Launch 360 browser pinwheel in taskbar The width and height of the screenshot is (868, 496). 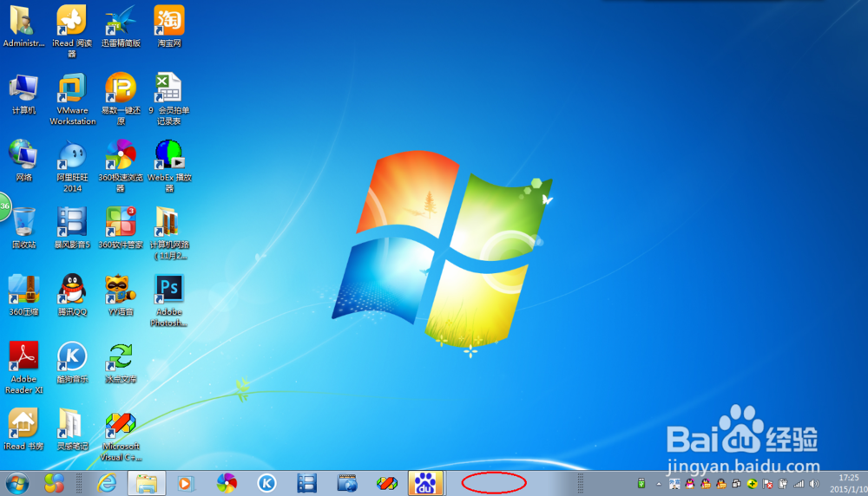(x=227, y=484)
